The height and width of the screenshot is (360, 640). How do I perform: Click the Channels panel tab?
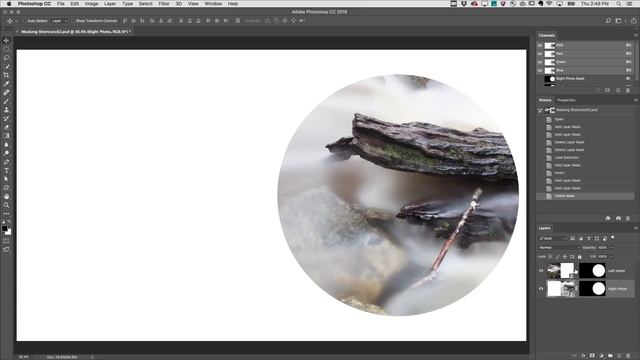547,36
